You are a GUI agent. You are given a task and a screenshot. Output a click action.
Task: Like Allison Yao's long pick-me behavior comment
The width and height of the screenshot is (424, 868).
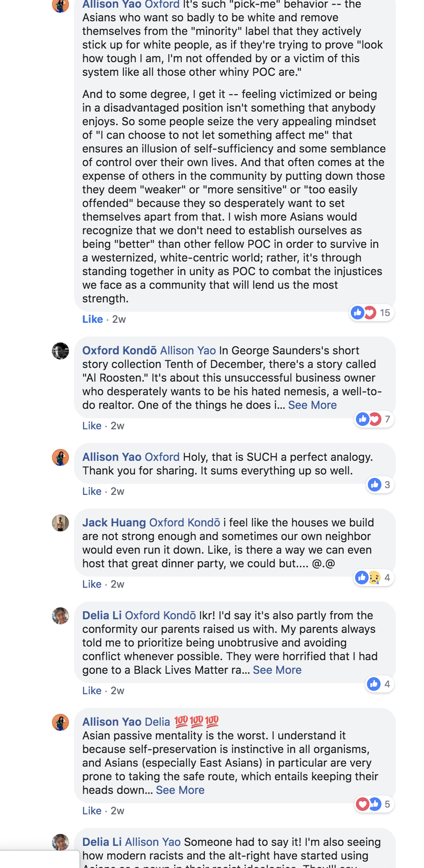point(92,319)
